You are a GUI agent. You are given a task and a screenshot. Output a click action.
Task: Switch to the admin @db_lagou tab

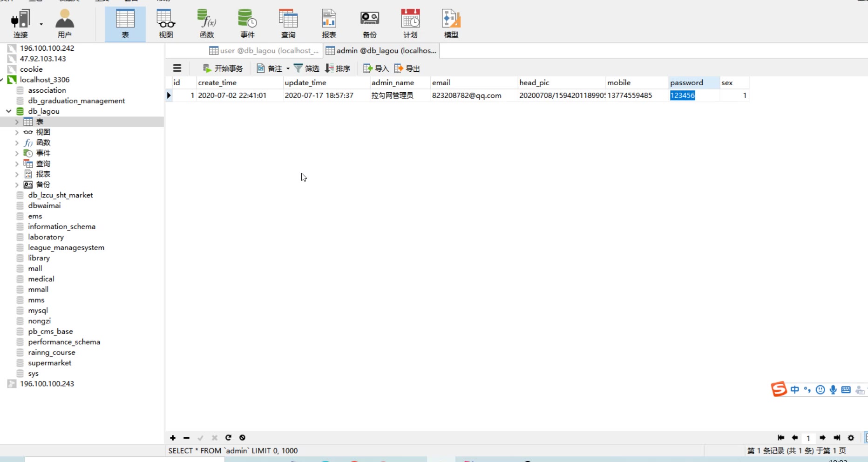381,51
